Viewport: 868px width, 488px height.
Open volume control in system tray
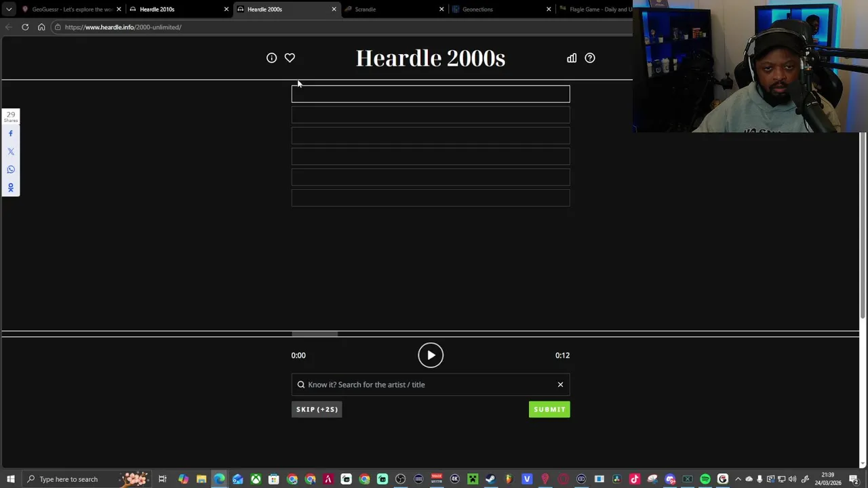[792, 479]
